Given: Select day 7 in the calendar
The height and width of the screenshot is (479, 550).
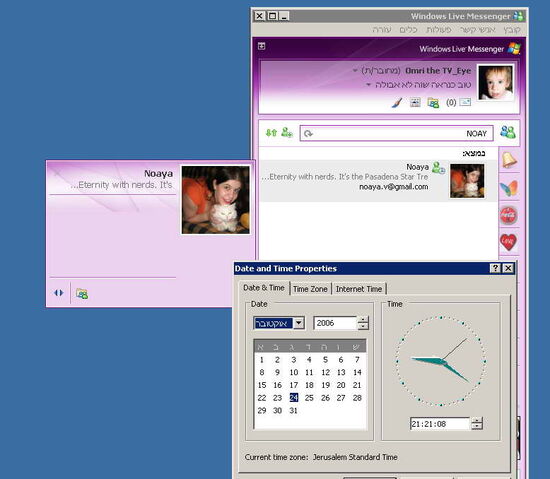Looking at the screenshot, I should tap(357, 360).
